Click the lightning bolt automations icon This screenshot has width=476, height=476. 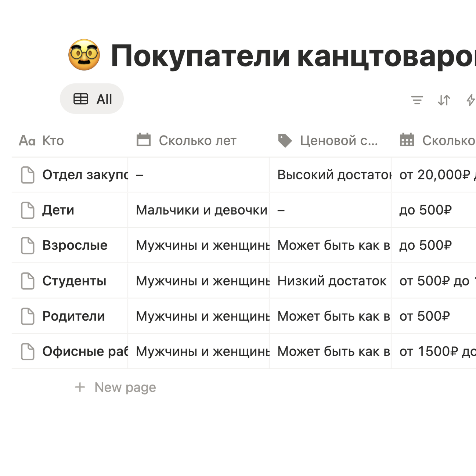click(470, 100)
